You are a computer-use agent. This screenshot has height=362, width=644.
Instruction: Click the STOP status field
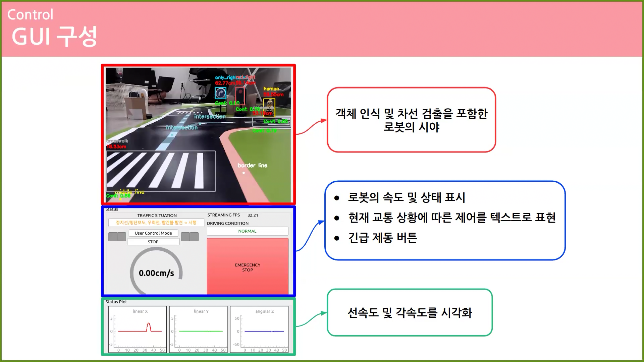click(x=153, y=242)
